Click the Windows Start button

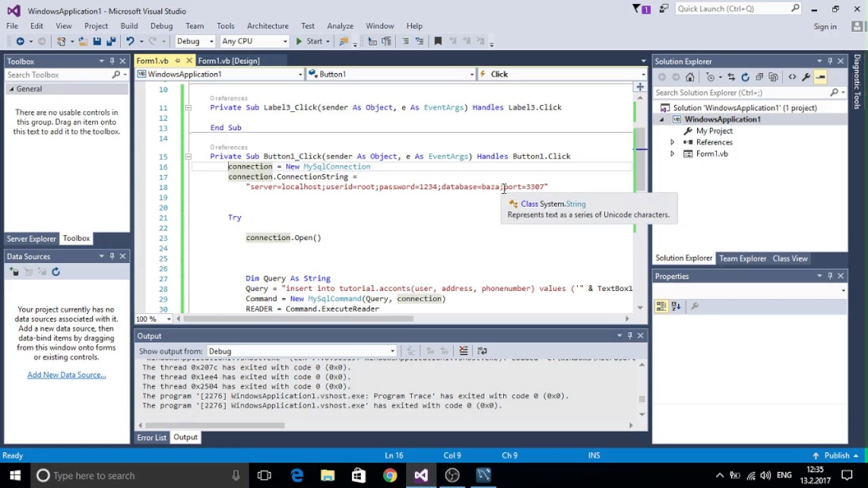(x=15, y=475)
